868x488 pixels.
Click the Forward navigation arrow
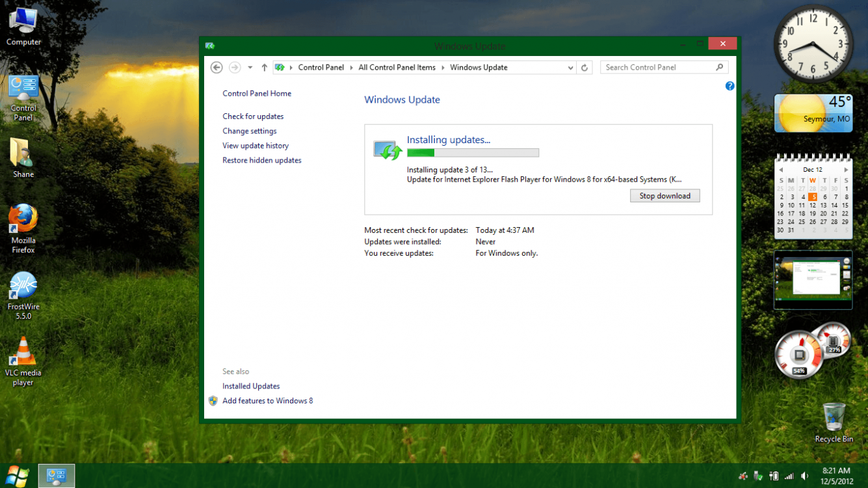point(235,68)
